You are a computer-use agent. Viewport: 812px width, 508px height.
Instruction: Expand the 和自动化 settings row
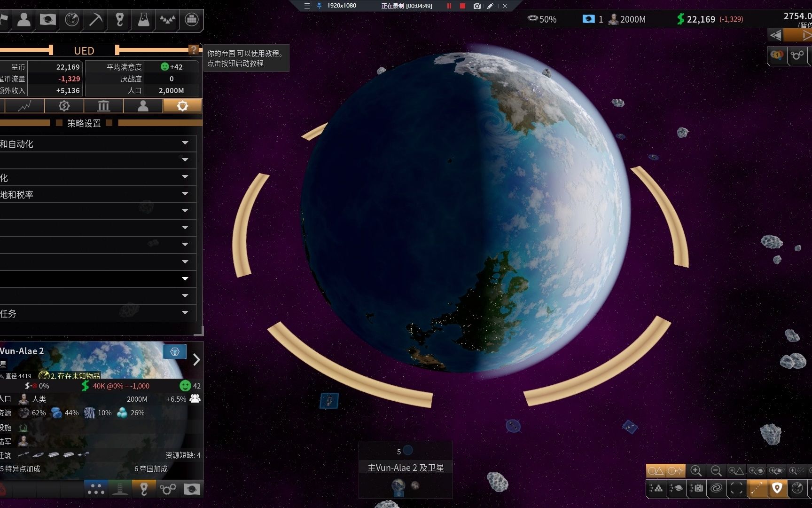click(x=97, y=143)
